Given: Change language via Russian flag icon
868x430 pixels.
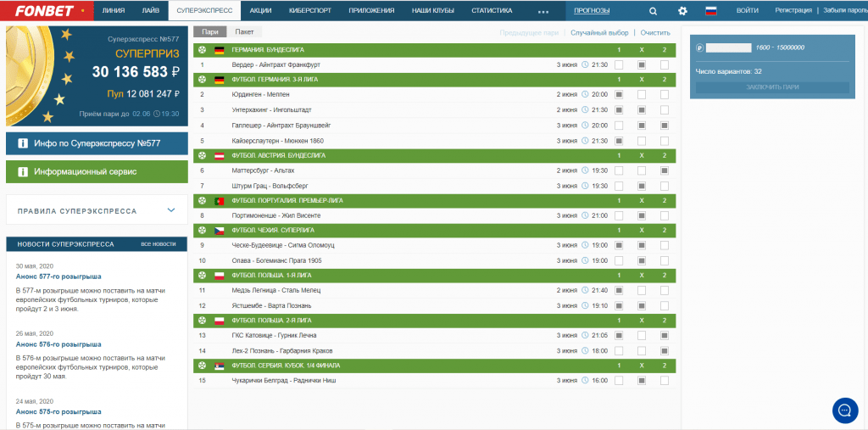Looking at the screenshot, I should (711, 10).
